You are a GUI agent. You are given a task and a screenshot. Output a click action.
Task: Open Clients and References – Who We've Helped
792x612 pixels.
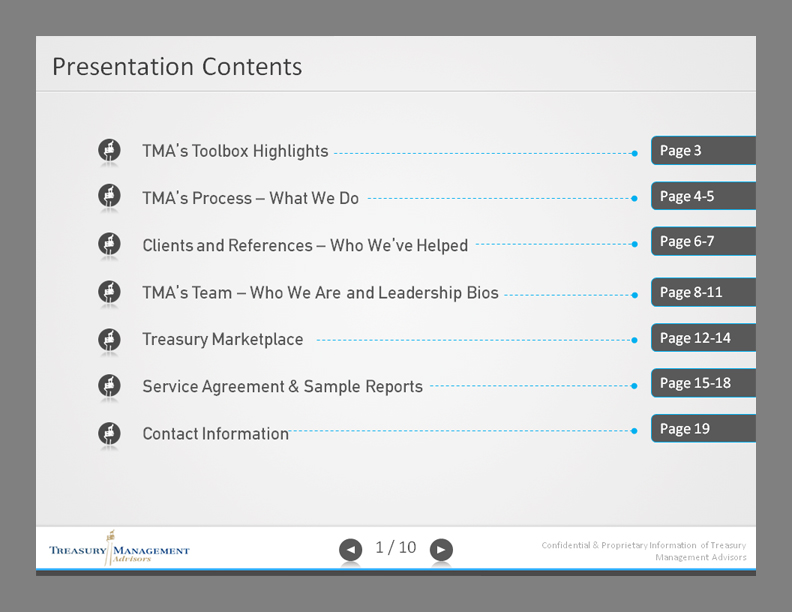[305, 245]
